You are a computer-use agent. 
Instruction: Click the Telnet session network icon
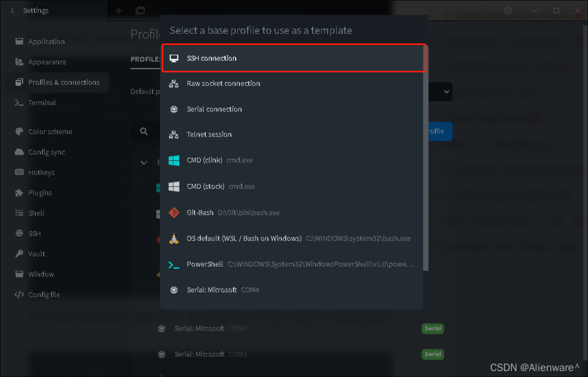click(x=174, y=134)
